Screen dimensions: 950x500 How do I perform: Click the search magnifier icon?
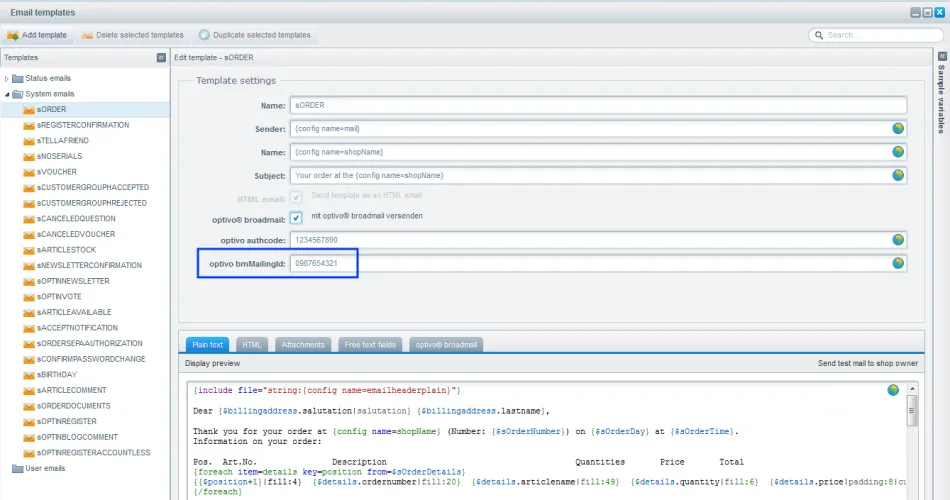(819, 35)
